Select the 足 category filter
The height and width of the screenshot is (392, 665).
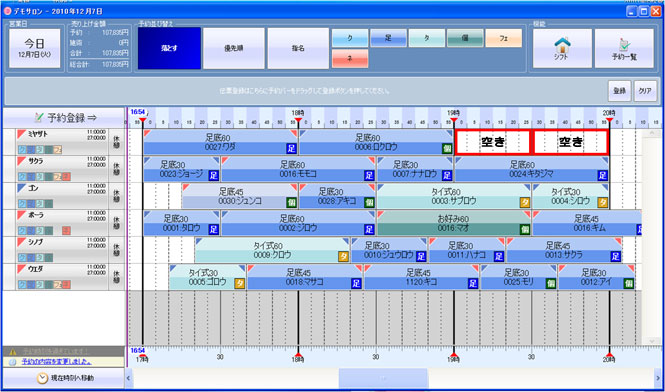click(x=388, y=38)
